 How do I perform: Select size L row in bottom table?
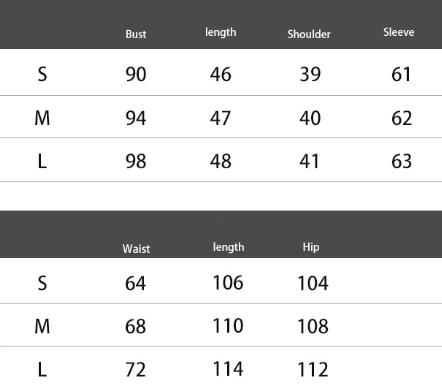[x=221, y=367]
